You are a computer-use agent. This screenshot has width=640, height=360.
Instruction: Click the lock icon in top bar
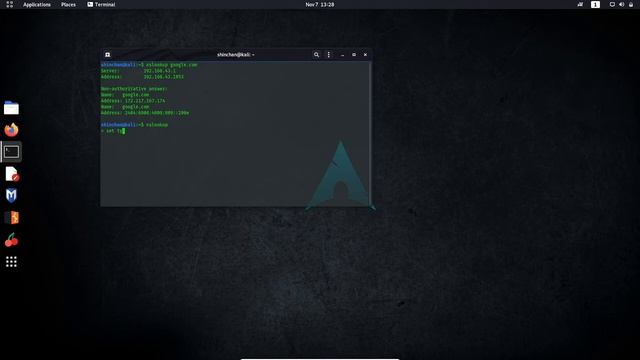631,4
